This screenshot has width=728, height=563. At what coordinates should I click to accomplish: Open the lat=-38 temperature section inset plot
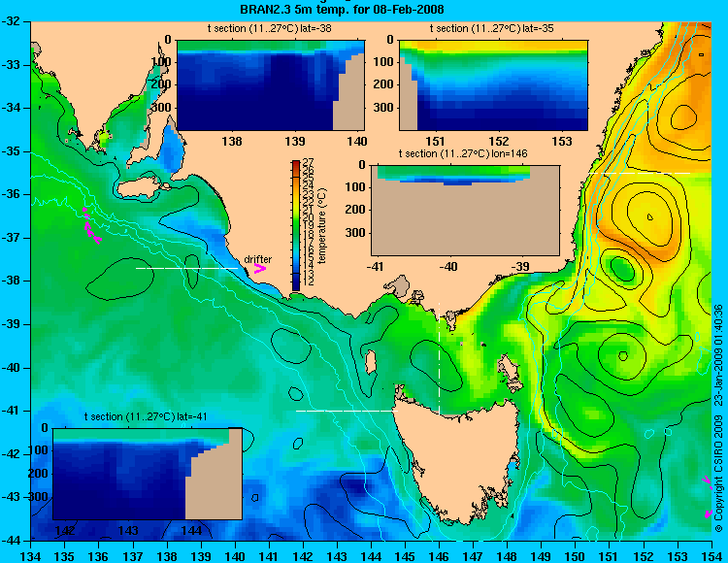pos(271,85)
